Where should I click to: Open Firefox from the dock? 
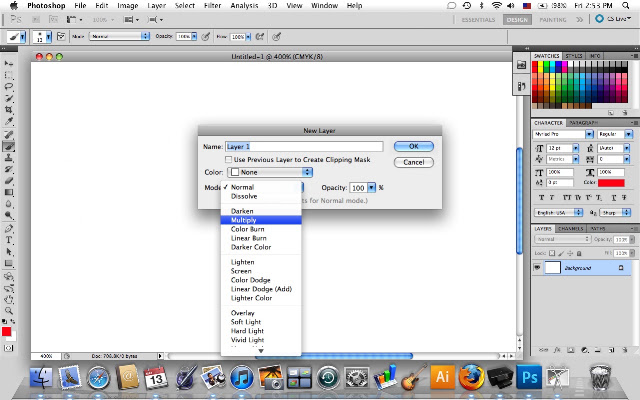(x=471, y=376)
